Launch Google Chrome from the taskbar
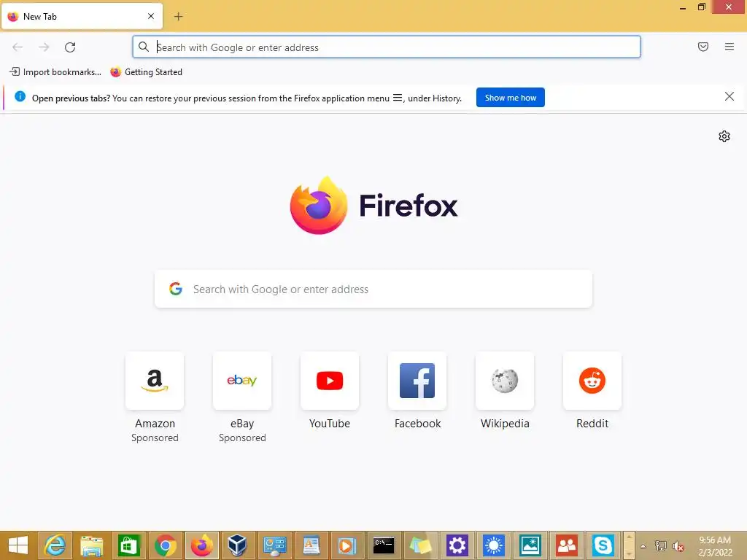 pos(166,545)
